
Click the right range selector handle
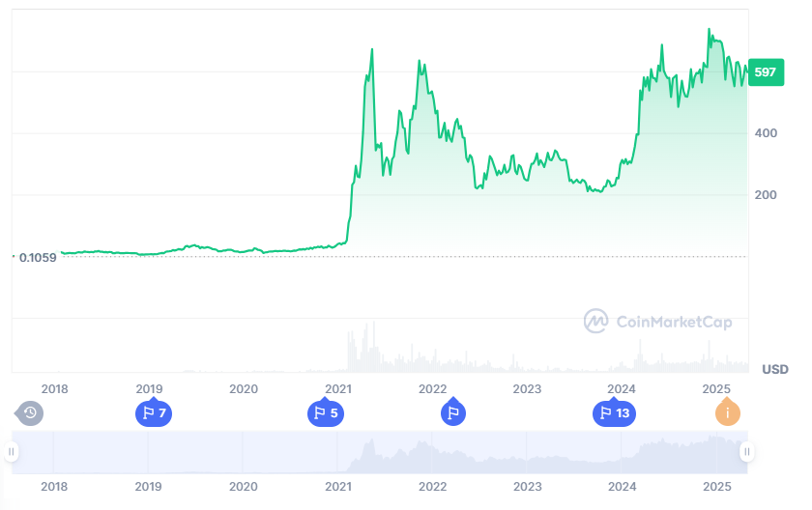[x=746, y=451]
